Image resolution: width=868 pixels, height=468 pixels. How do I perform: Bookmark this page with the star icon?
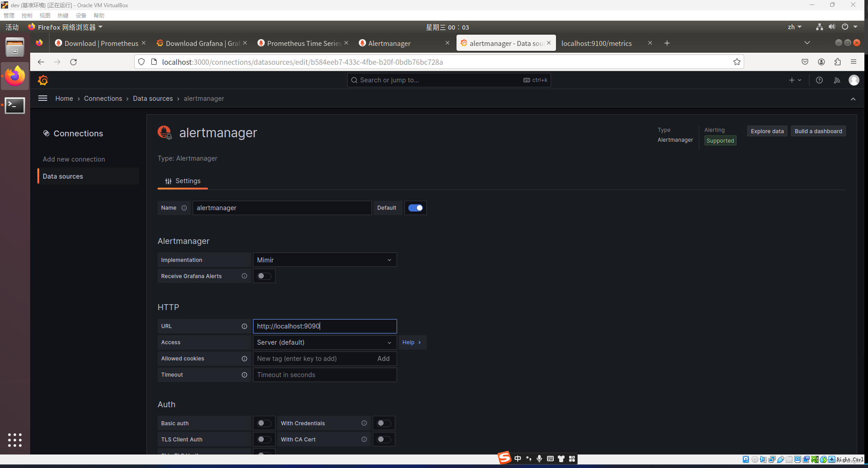pos(737,62)
